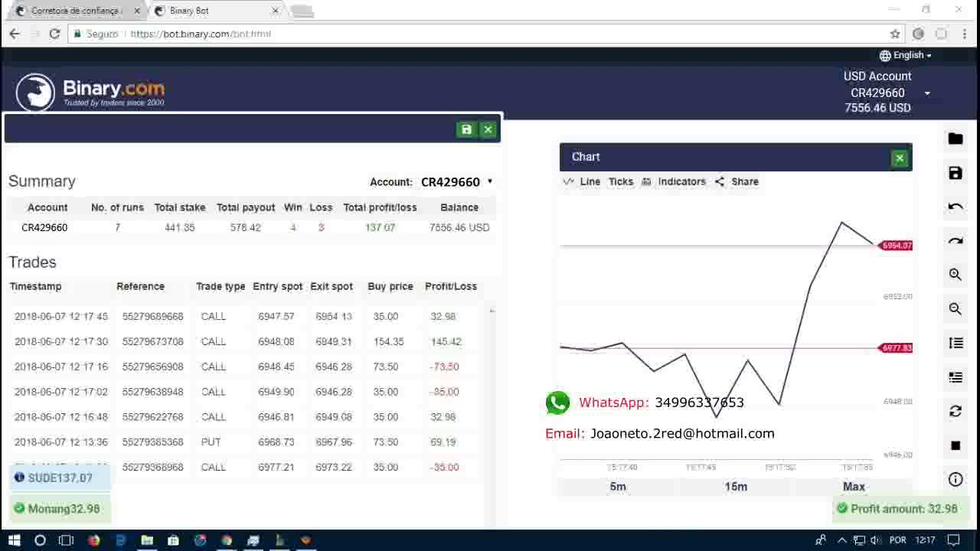Zoom out with the magnifier minus icon

955,308
